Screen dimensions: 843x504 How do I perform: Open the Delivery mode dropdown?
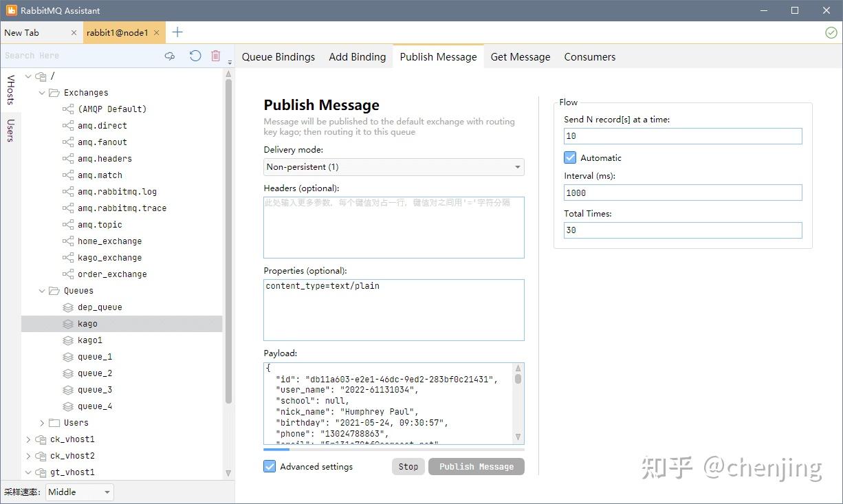394,167
